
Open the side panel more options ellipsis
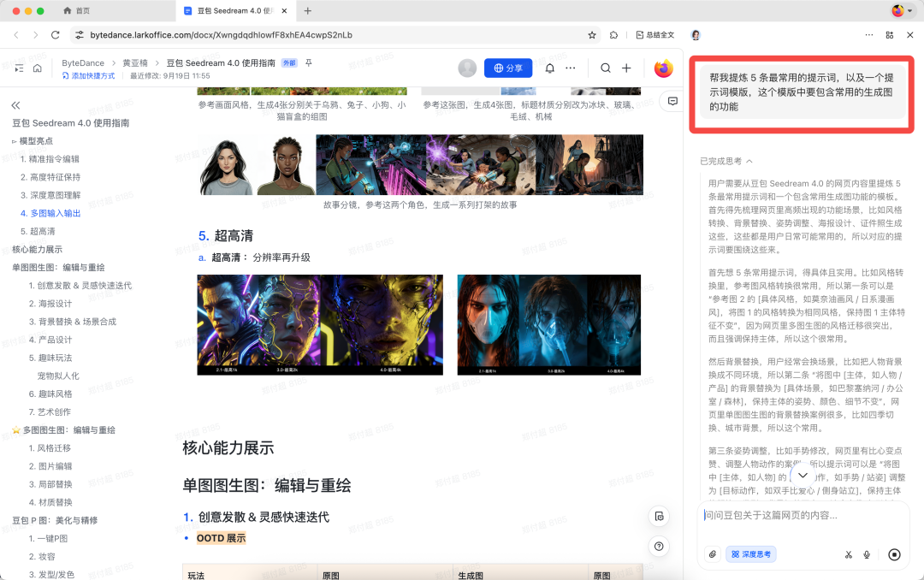click(x=869, y=35)
